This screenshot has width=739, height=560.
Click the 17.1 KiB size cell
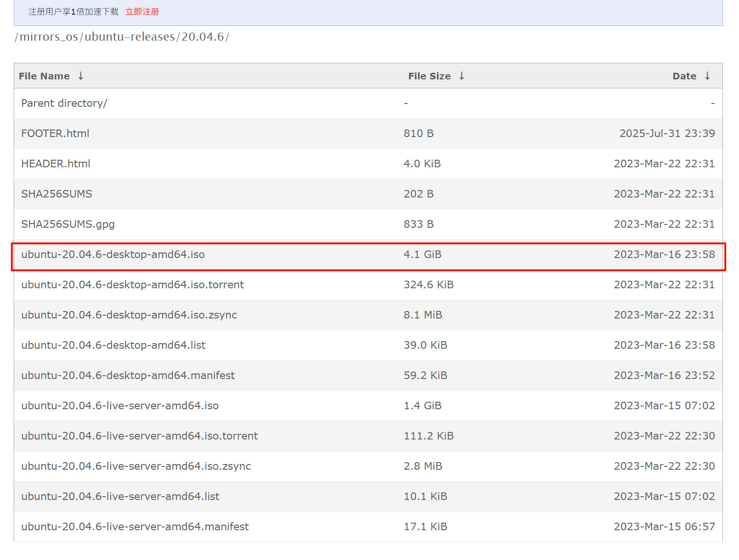[x=426, y=526]
